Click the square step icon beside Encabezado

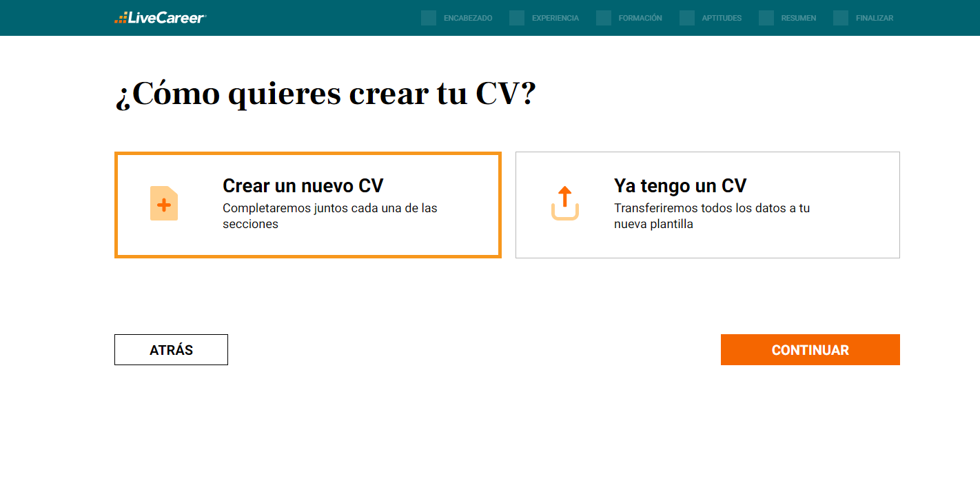pos(429,18)
